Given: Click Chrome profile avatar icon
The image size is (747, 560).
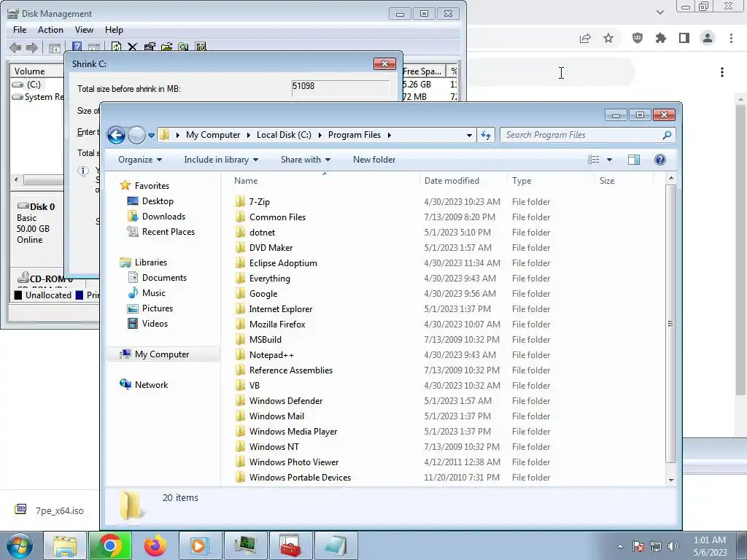Looking at the screenshot, I should [708, 38].
